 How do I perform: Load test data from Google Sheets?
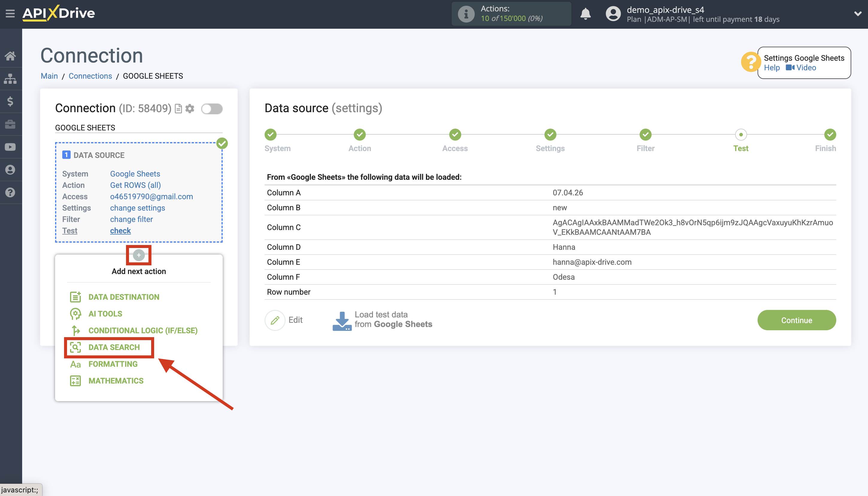pyautogui.click(x=382, y=319)
